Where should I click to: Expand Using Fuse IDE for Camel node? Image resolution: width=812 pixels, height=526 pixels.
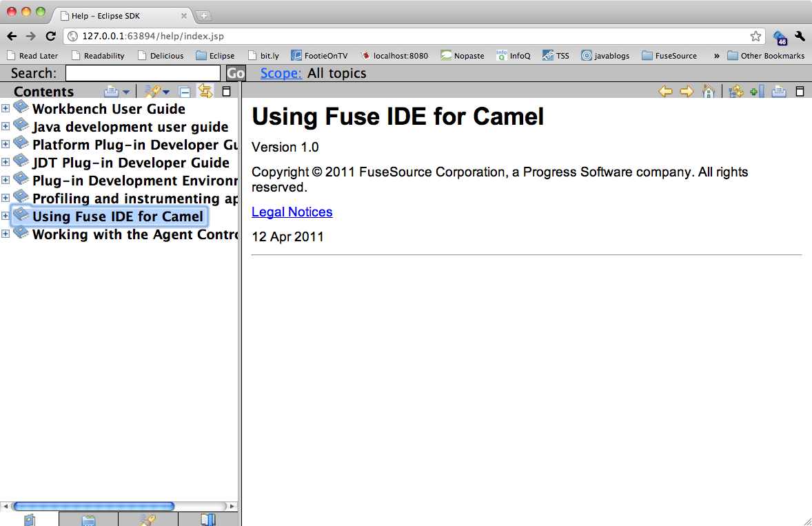6,216
